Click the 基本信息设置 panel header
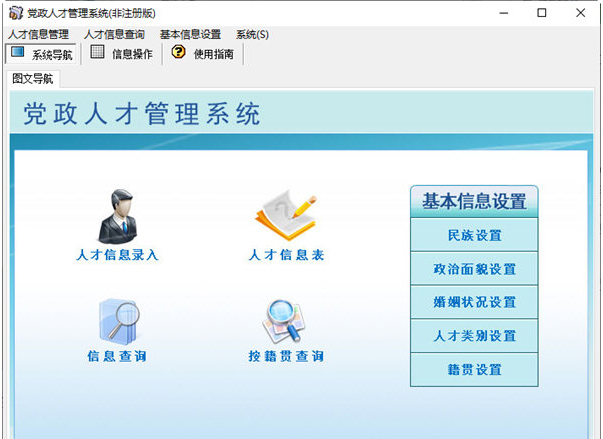Image resolution: width=603 pixels, height=439 pixels. [474, 201]
